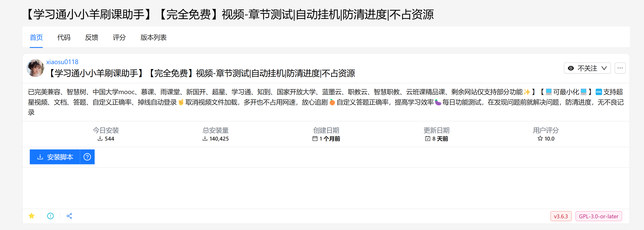
Task: Click the yellow star favorite icon
Action: (x=32, y=216)
